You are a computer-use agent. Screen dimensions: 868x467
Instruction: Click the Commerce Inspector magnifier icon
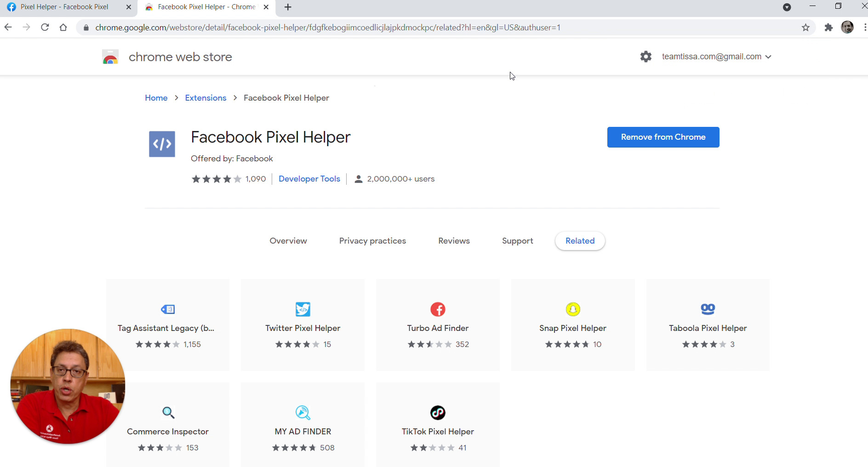[x=168, y=413]
